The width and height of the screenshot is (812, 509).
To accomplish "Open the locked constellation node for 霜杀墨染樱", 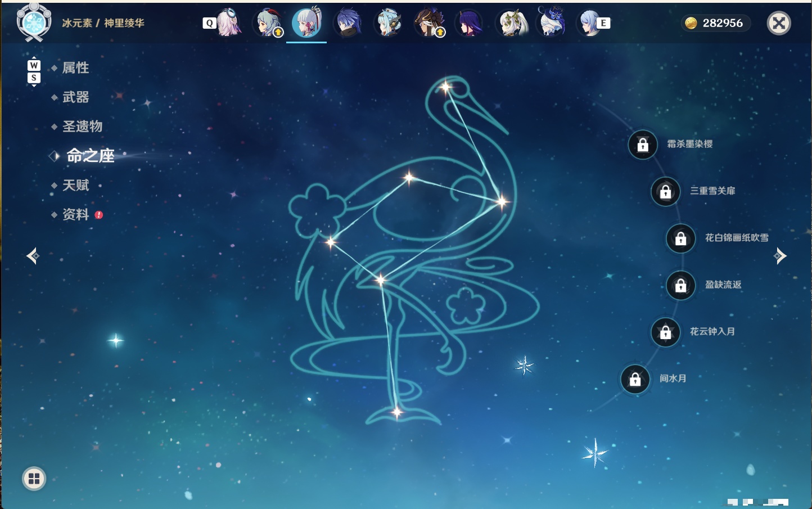I will click(x=643, y=145).
